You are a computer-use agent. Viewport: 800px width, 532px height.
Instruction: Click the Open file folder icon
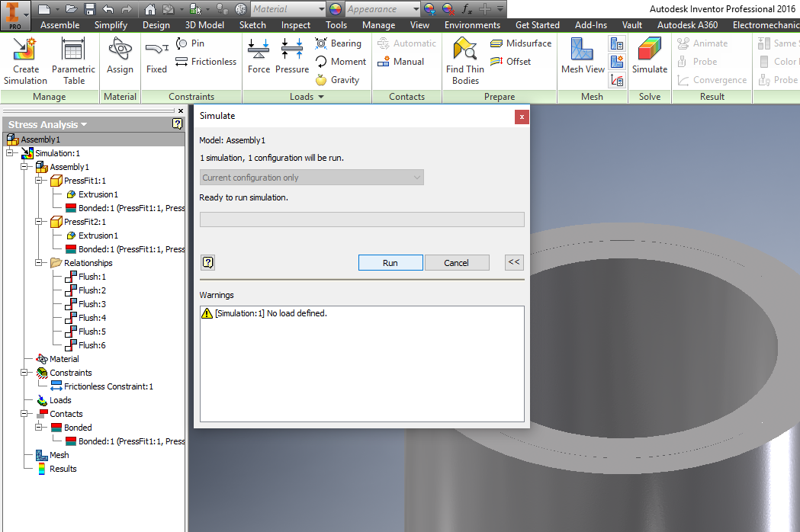click(x=72, y=9)
